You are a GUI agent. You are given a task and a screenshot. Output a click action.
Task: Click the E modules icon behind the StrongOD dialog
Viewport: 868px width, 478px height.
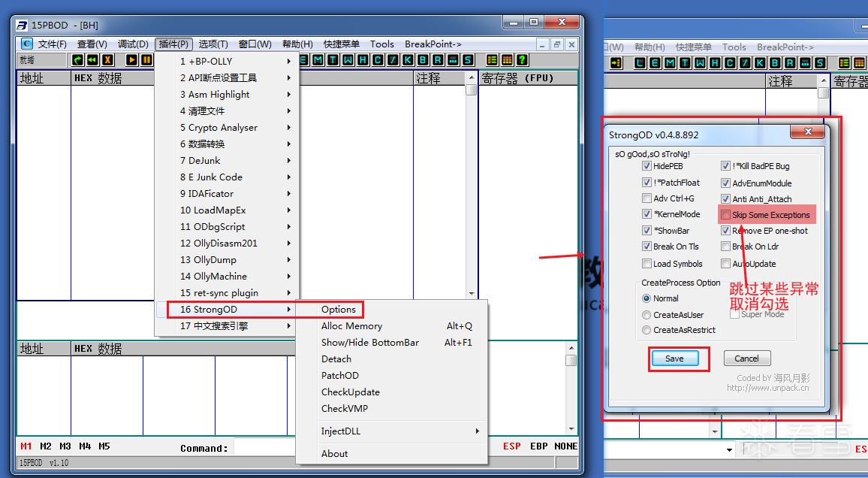click(655, 62)
